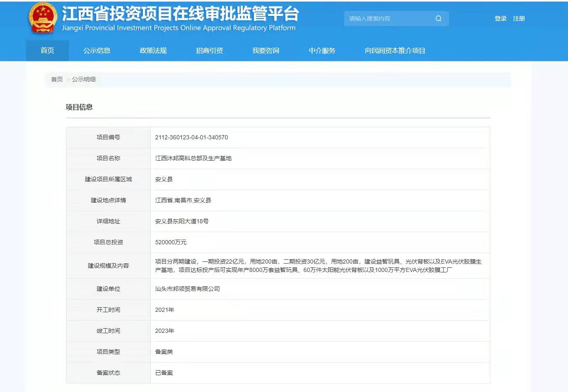568x392 pixels.
Task: Click the national emblem logo
Action: 42,18
